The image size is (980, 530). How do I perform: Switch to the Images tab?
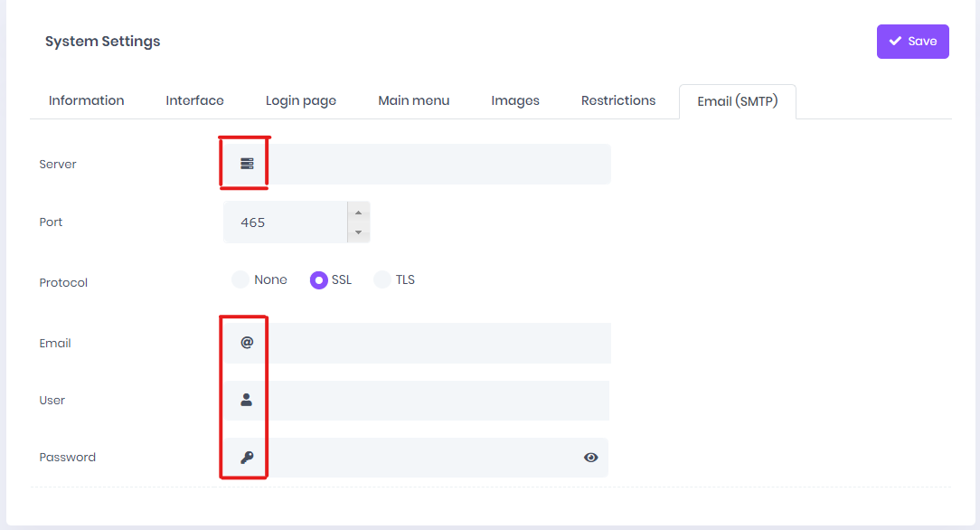[x=515, y=100]
